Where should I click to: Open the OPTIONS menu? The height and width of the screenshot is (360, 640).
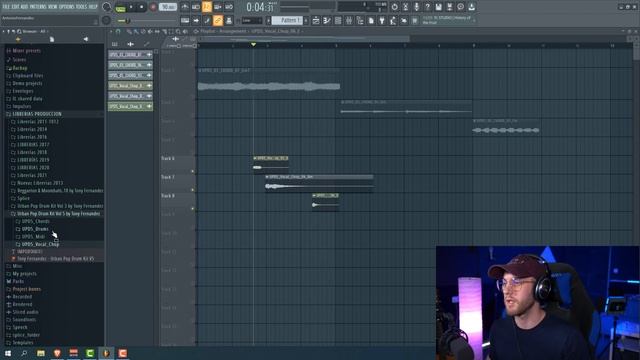pos(67,7)
